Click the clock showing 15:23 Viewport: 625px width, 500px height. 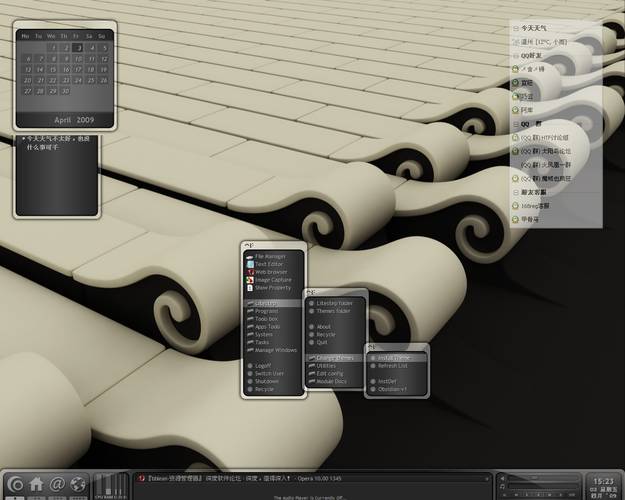tap(603, 481)
